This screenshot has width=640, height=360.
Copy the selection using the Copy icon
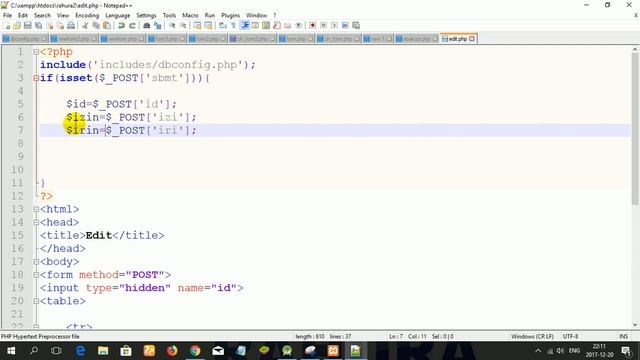click(x=96, y=25)
